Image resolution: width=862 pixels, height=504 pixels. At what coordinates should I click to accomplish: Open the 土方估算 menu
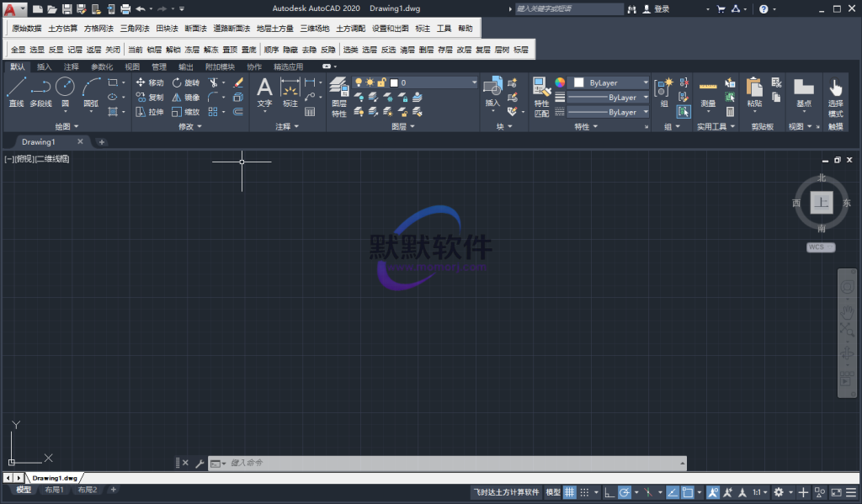tap(62, 29)
